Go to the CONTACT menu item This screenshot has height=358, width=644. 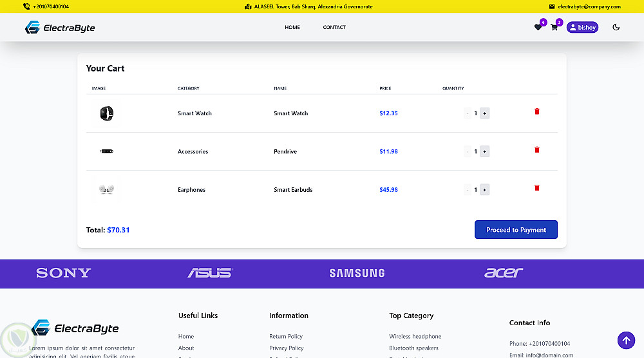point(334,27)
